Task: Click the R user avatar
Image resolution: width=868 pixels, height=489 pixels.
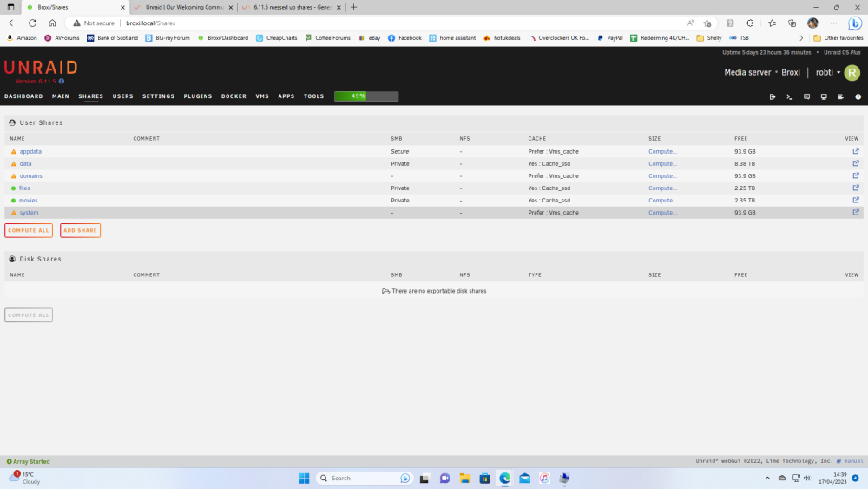Action: pyautogui.click(x=852, y=73)
